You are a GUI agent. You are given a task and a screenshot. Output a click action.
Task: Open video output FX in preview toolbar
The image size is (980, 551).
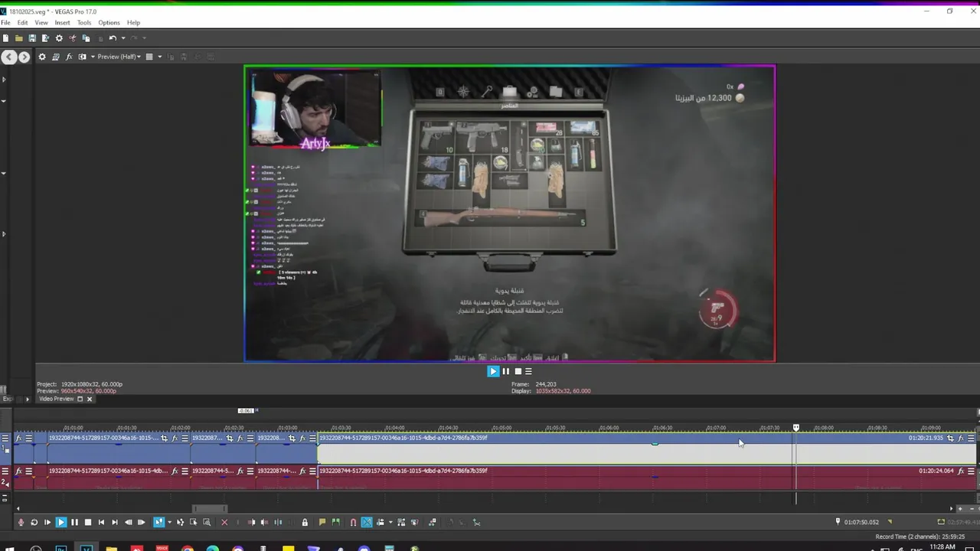pyautogui.click(x=69, y=57)
